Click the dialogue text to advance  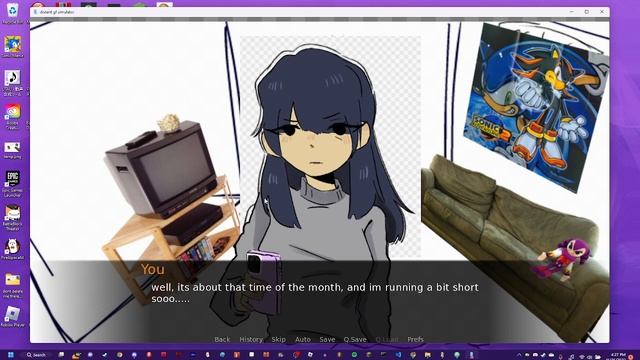315,293
